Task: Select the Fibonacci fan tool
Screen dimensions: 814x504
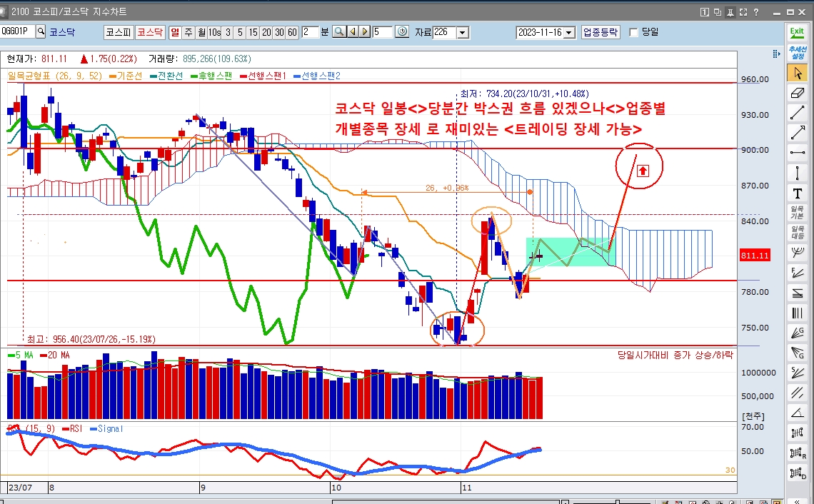Action: tap(797, 273)
